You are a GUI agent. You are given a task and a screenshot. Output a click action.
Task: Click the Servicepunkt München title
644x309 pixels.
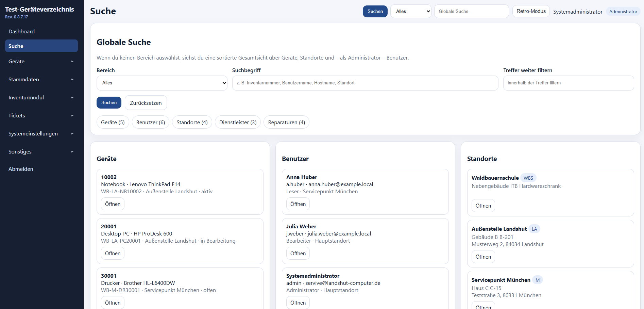coord(501,280)
